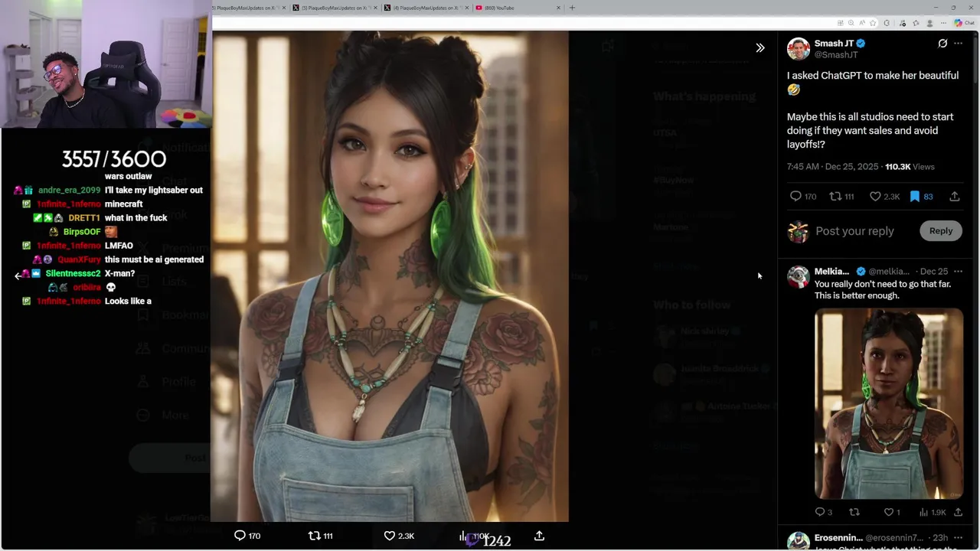
Task: Close the (860) YouTube tab
Action: (x=558, y=8)
